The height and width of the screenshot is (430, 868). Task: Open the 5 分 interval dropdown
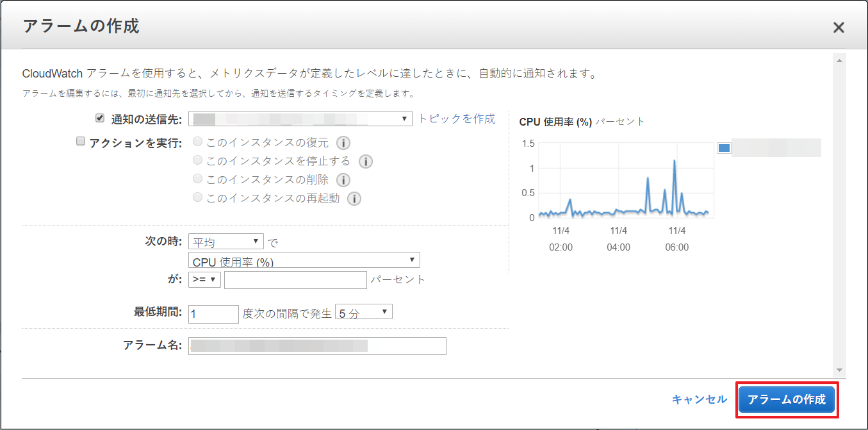[x=363, y=313]
